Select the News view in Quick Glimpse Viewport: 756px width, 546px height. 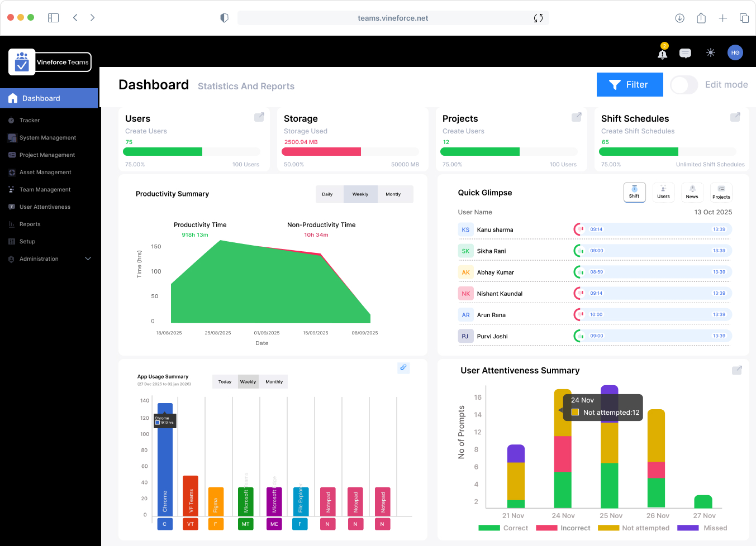pos(692,192)
